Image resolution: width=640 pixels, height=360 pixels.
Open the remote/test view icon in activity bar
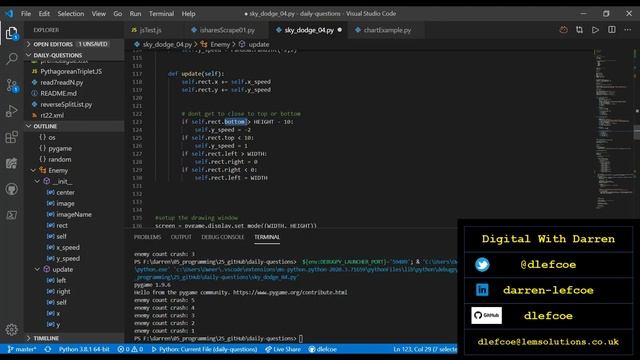point(11,163)
